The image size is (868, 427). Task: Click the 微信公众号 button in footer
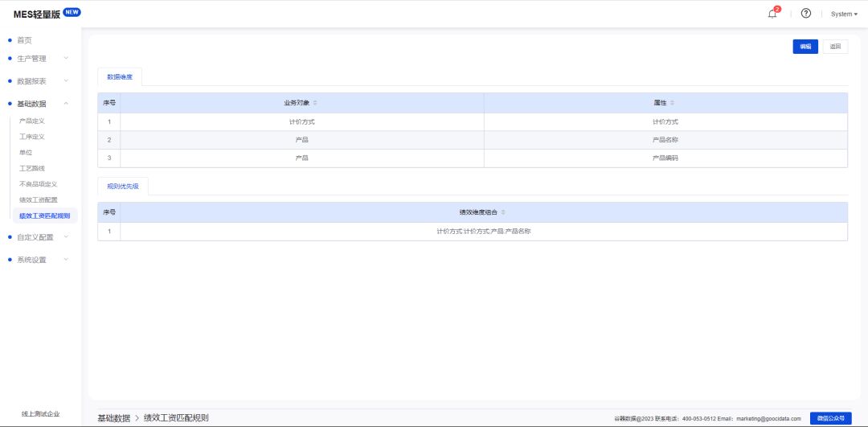(831, 419)
